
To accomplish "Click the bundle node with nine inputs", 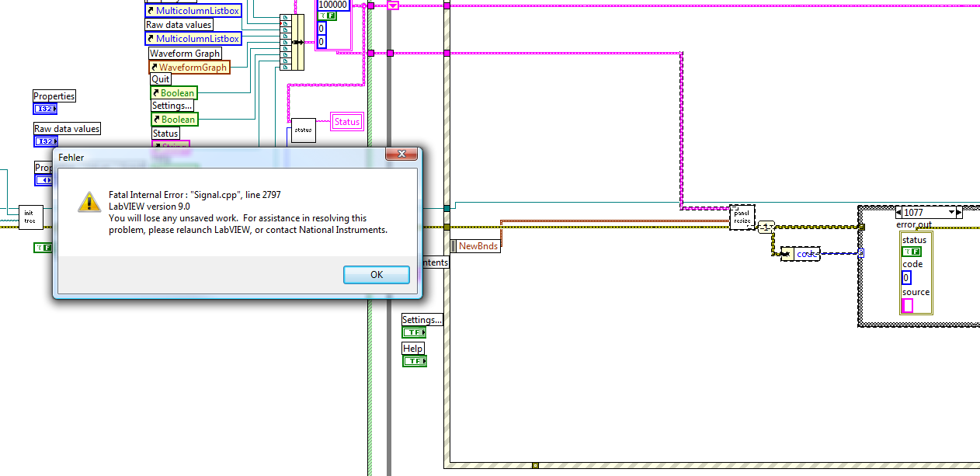I will coord(292,42).
